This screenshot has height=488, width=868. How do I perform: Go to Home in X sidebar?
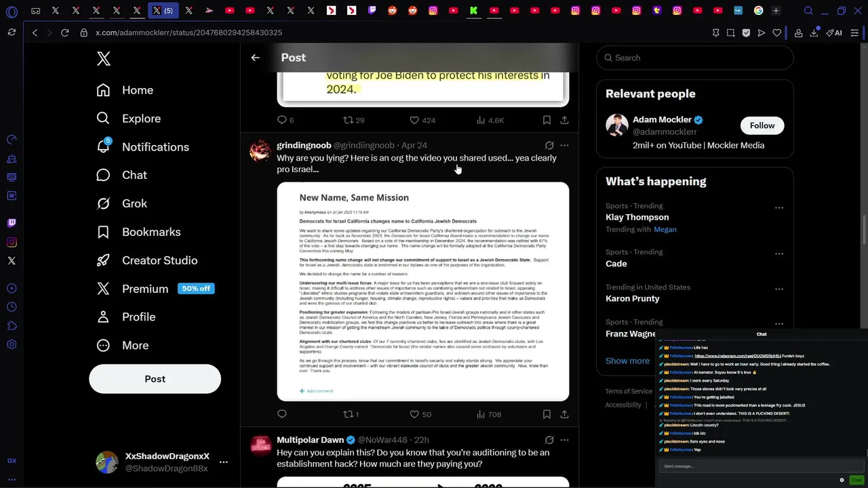pyautogui.click(x=125, y=90)
